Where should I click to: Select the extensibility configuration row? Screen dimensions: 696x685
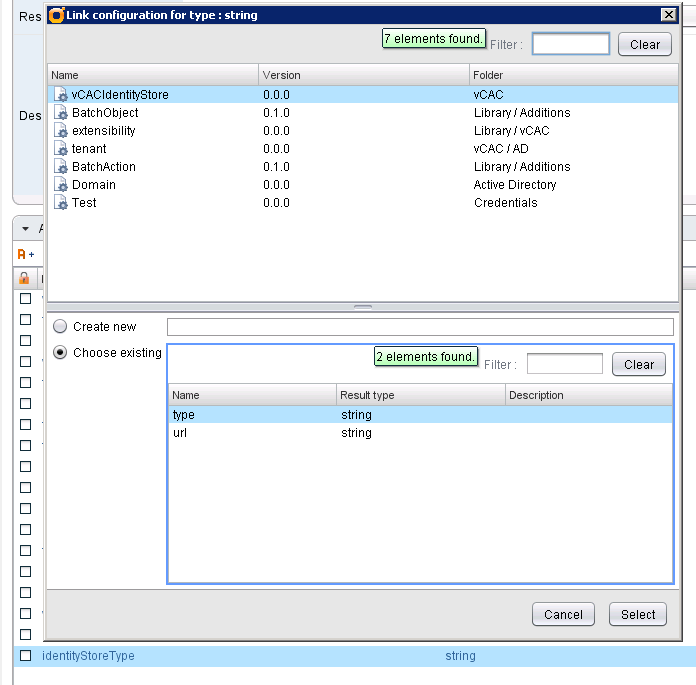coord(363,131)
